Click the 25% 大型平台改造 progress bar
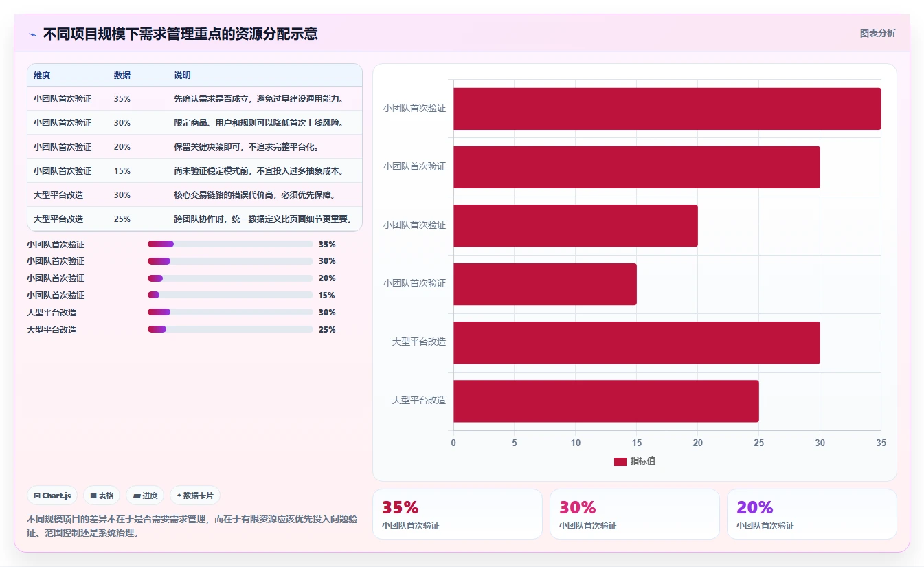Image resolution: width=924 pixels, height=567 pixels. pos(230,330)
